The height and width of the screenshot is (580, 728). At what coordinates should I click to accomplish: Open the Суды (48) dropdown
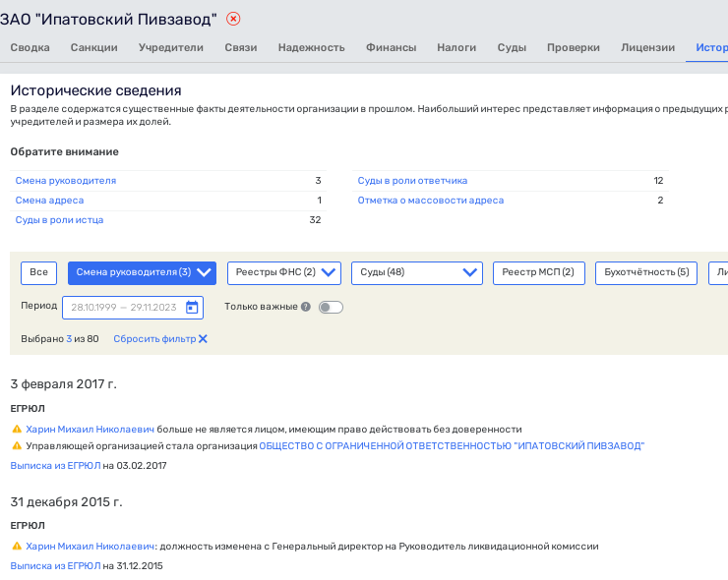417,273
